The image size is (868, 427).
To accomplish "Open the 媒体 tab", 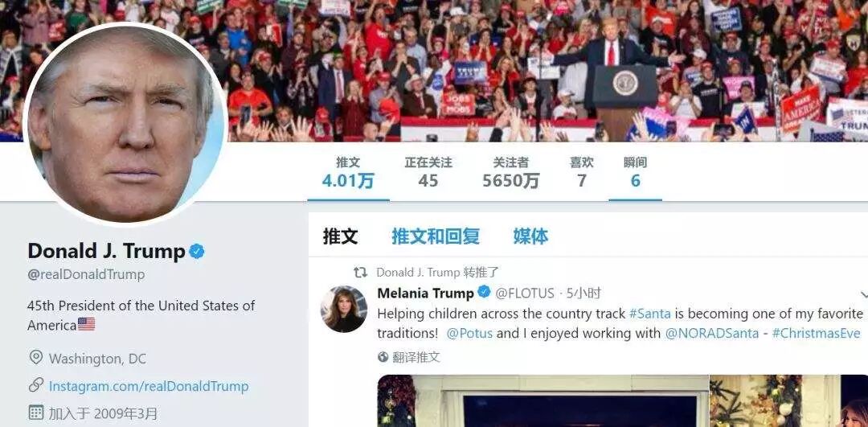I will pyautogui.click(x=530, y=236).
